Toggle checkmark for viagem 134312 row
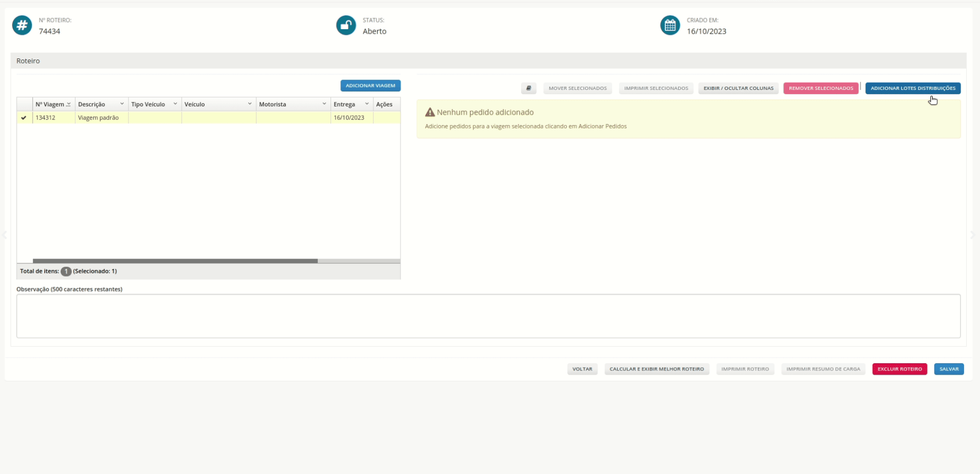 coord(24,117)
